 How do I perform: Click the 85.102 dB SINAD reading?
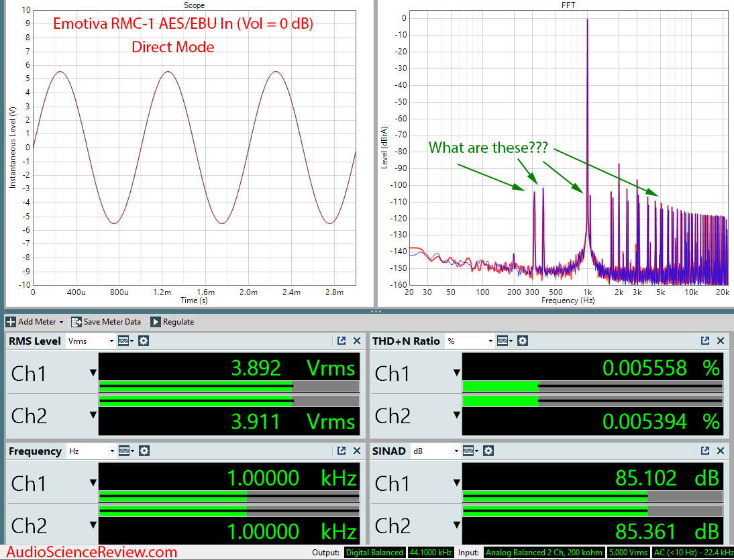[667, 478]
